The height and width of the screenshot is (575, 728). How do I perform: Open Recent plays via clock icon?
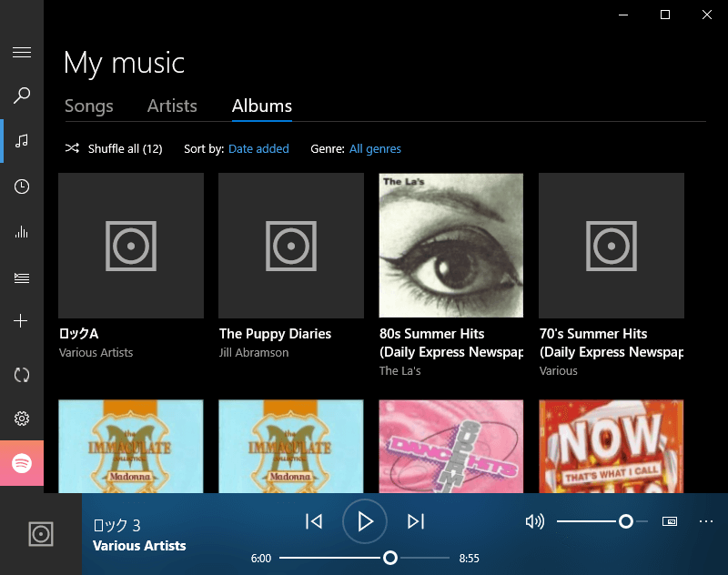pyautogui.click(x=21, y=187)
